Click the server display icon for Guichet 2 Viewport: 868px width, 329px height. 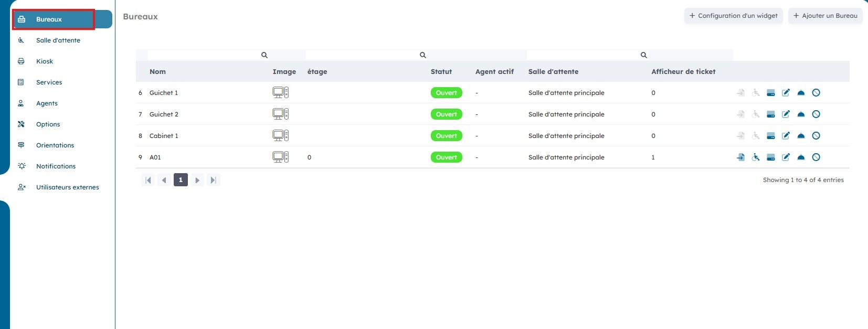coord(771,114)
